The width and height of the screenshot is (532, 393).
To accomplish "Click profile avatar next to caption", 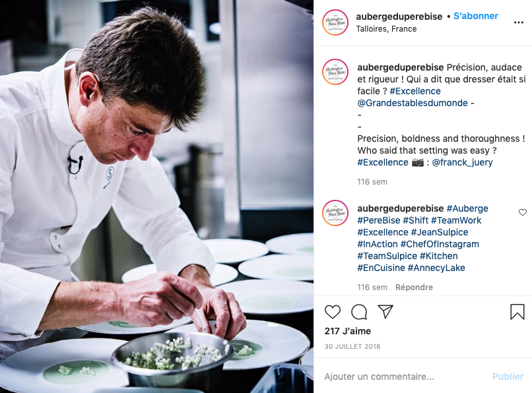I will (335, 72).
